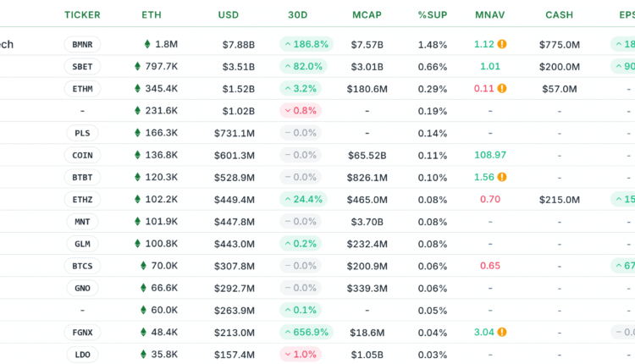The height and width of the screenshot is (364, 635).
Task: Click the Ethereum diamond icon next to 136.8K
Action: coord(138,155)
